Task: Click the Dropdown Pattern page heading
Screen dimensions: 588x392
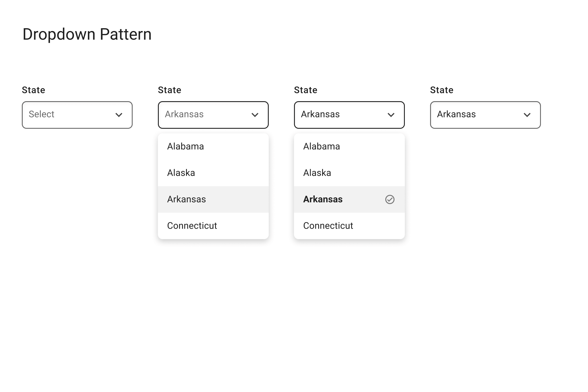Action: click(87, 34)
